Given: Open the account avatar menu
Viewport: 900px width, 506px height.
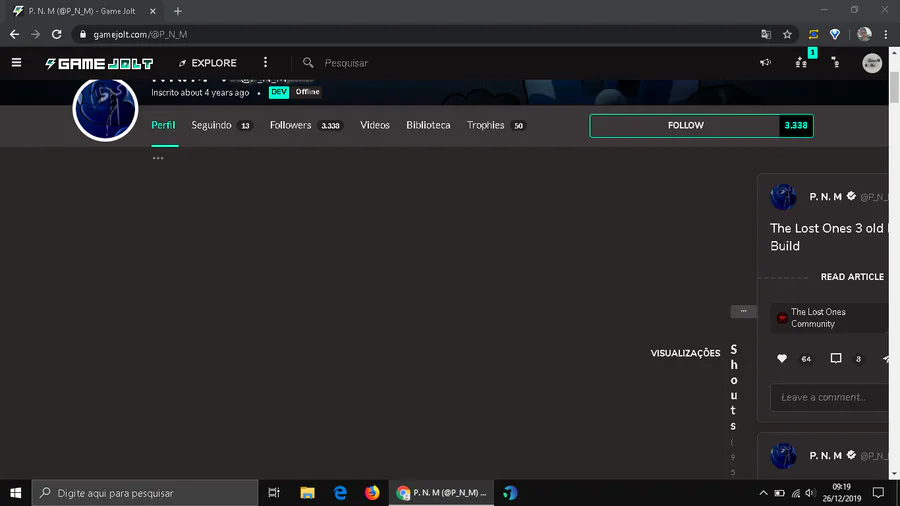Looking at the screenshot, I should (x=872, y=63).
